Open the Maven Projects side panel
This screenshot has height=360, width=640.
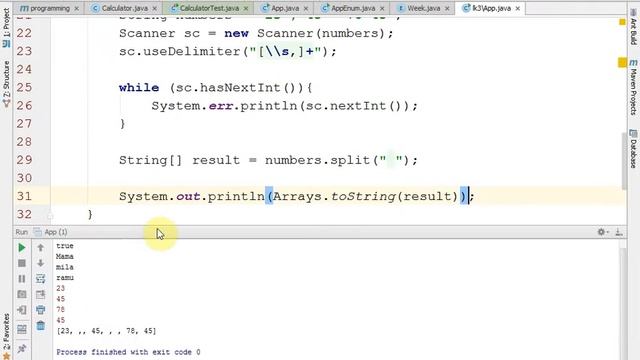(x=633, y=87)
